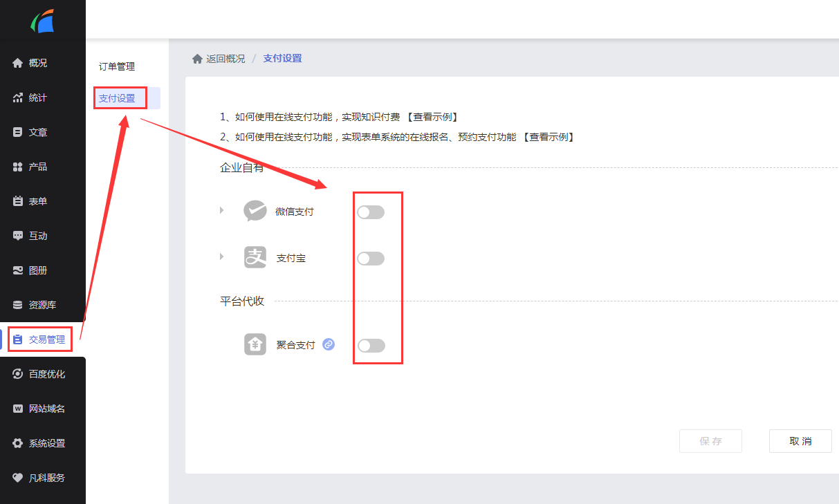Click the home icon in breadcrumb
Screen dimensions: 839x504
click(197, 59)
